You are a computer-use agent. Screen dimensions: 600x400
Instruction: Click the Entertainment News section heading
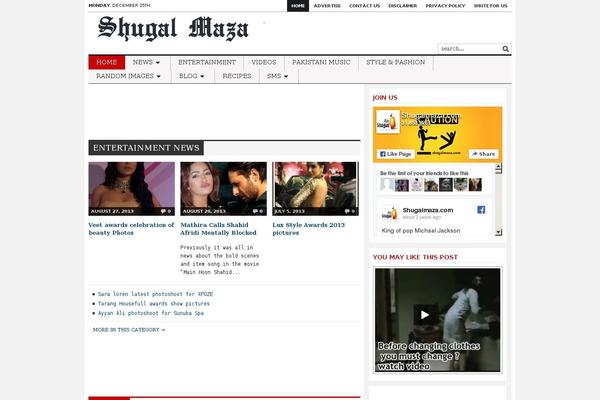pyautogui.click(x=146, y=148)
